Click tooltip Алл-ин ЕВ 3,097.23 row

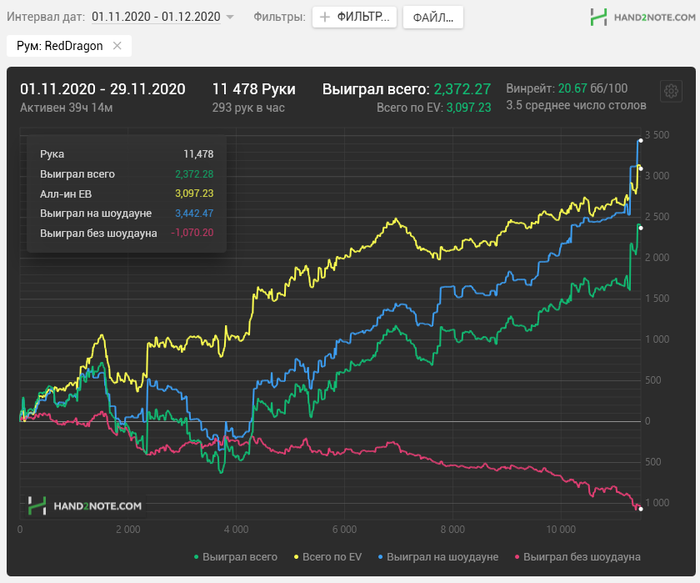tap(127, 194)
